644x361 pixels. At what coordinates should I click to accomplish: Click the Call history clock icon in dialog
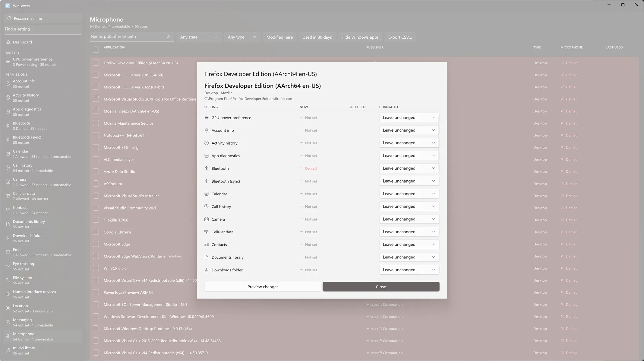pos(207,206)
